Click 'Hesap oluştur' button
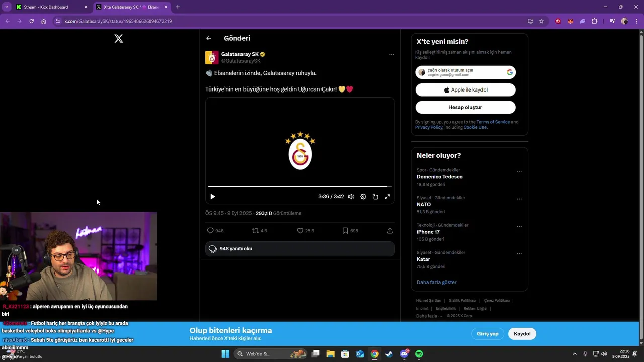Screen dimensions: 644x362 (x=465, y=107)
